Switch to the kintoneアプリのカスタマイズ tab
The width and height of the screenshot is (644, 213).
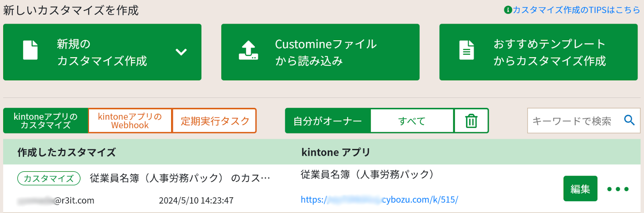[45, 121]
